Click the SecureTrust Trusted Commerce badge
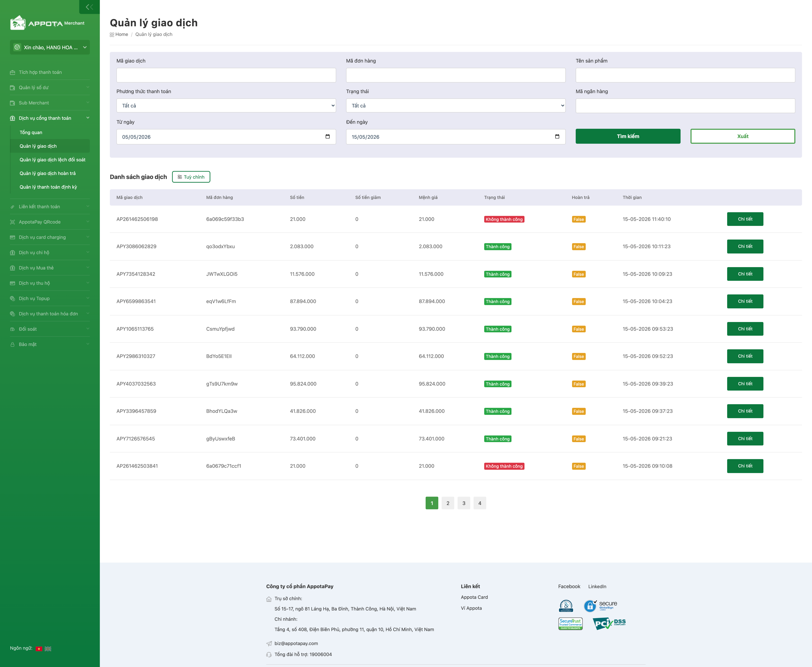The image size is (812, 667). [570, 624]
